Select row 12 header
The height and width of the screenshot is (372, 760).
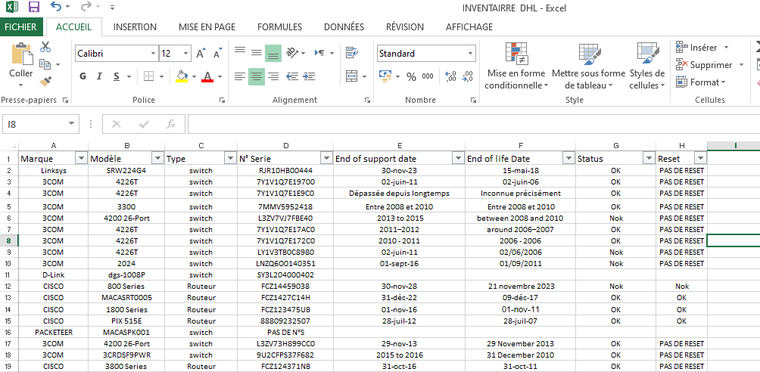9,286
